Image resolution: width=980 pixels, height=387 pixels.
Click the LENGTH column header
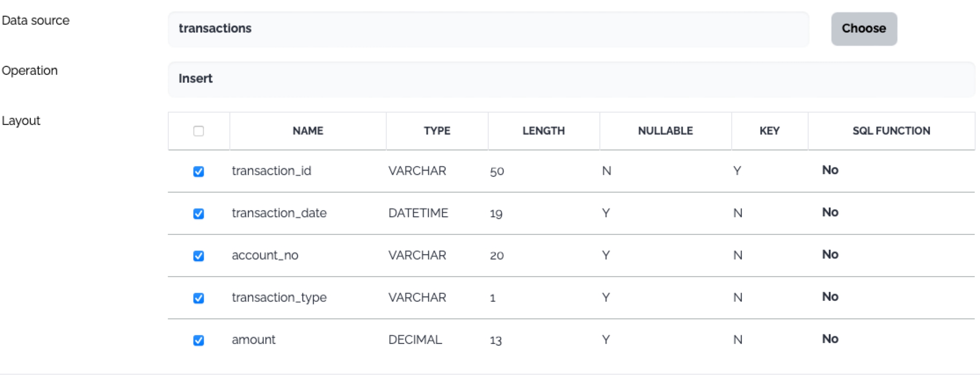543,131
